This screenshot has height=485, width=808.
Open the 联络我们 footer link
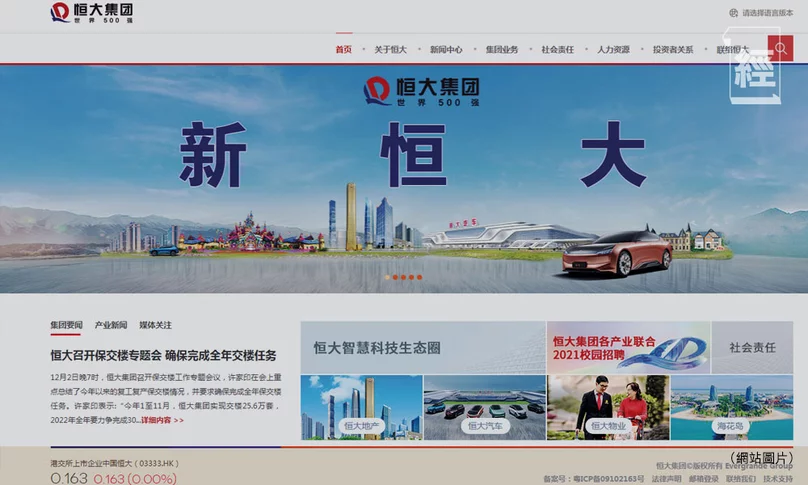pyautogui.click(x=740, y=479)
